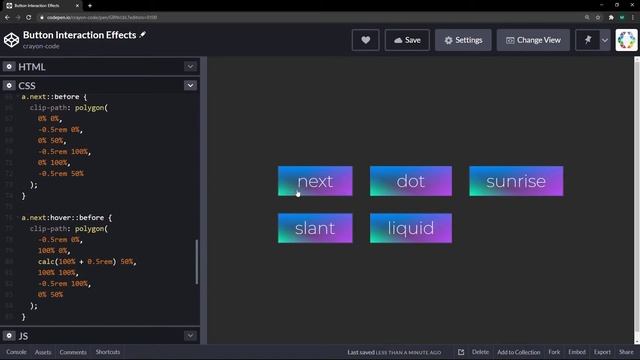Viewport: 640px width, 360px height.
Task: Open the Change View menu
Action: pos(533,40)
